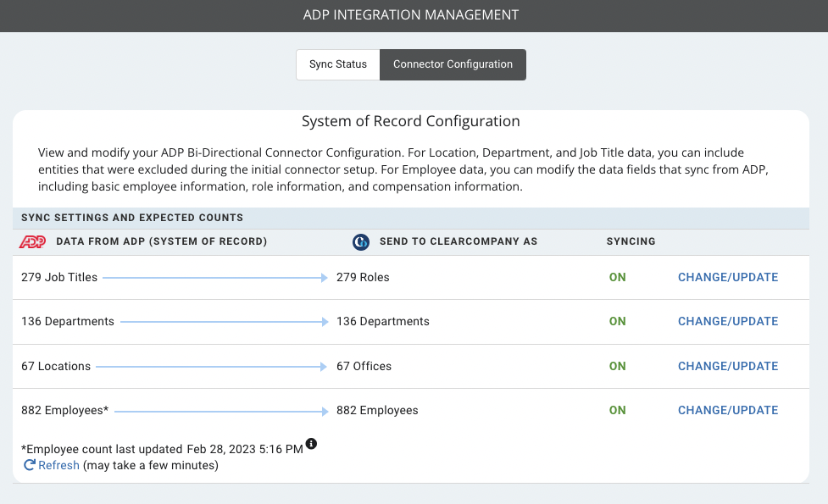Screen dimensions: 828x504
Task: Click the Refresh link
Action: point(58,466)
